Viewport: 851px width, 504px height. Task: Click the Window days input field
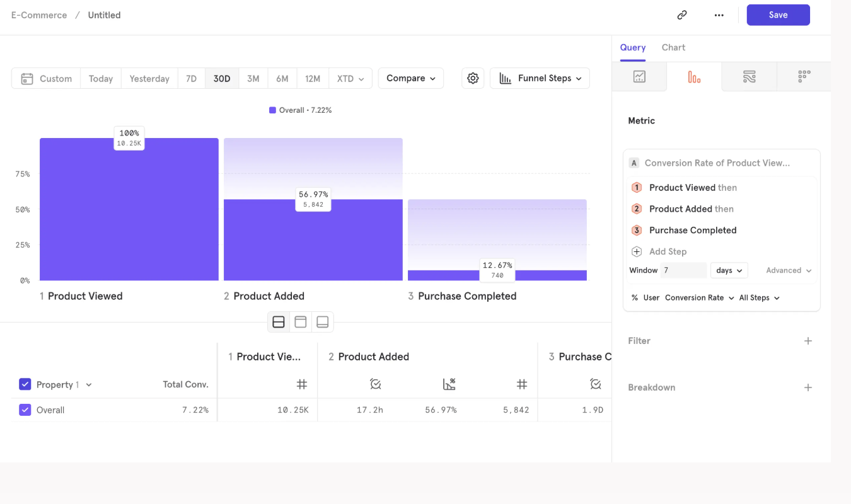coord(684,270)
